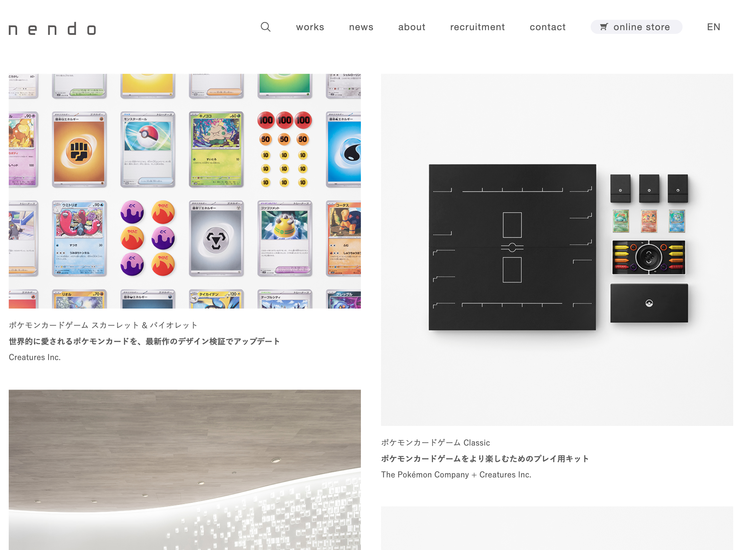Click The Pokémon Company + Creatures Inc. text

pyautogui.click(x=456, y=475)
